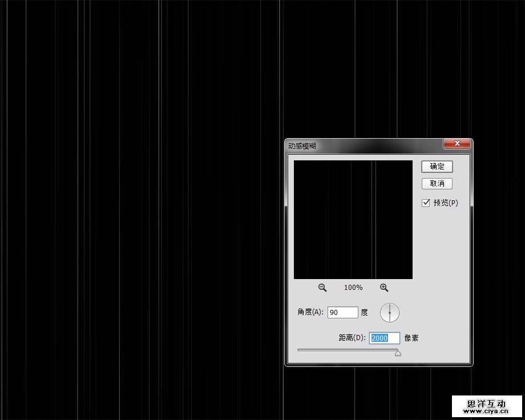The width and height of the screenshot is (525, 420).
Task: Click the zoom in magnifier icon
Action: [384, 288]
